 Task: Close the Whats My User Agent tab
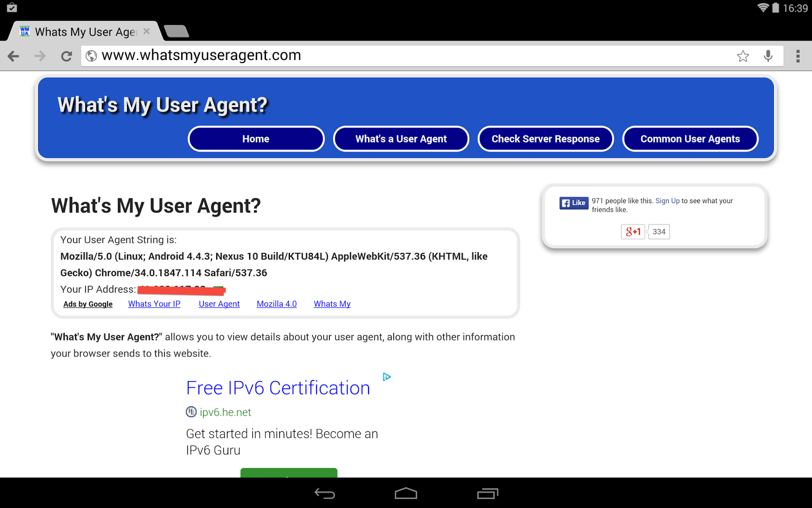click(x=147, y=31)
